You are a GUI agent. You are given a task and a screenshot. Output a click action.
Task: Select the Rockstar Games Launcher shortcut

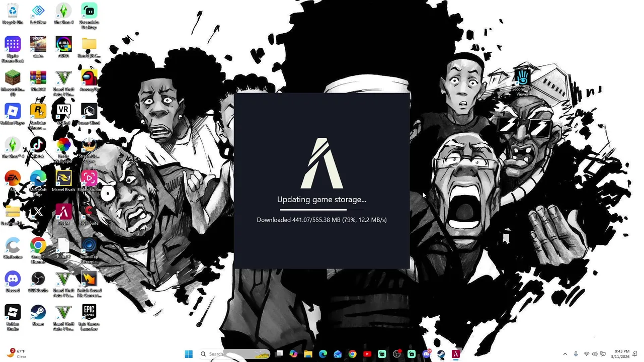click(x=38, y=117)
